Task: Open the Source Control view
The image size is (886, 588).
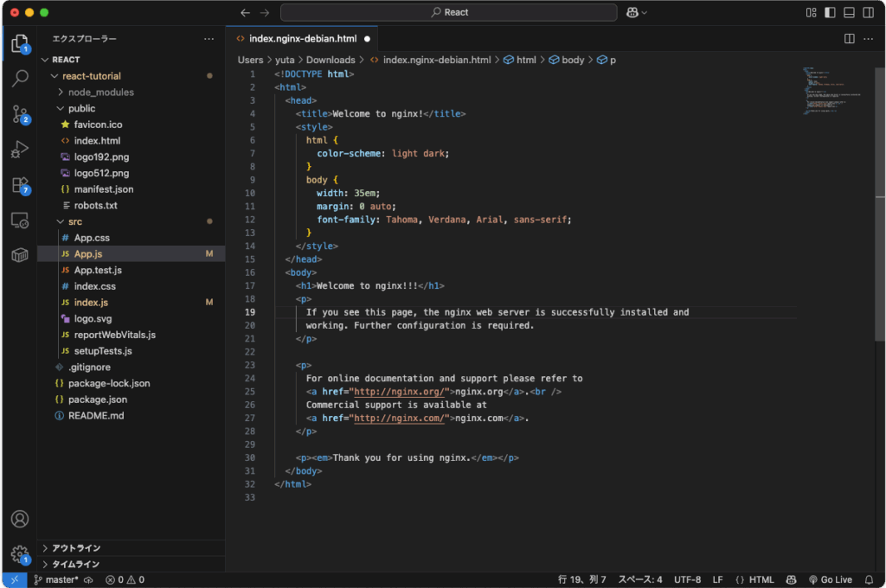Action: (20, 114)
